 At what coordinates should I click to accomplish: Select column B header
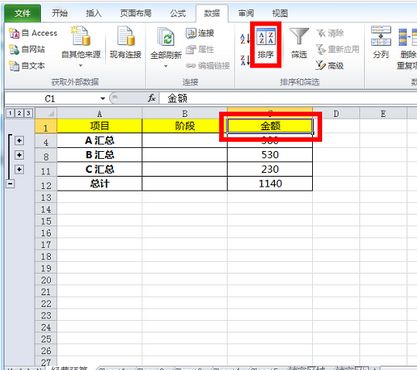tap(185, 113)
